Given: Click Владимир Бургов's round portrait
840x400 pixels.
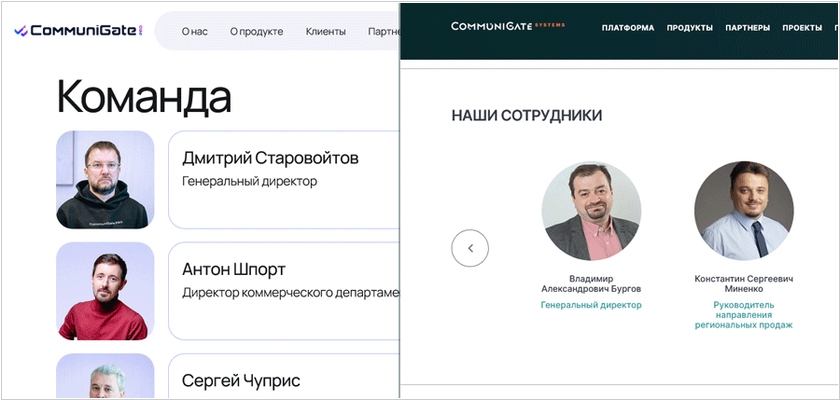Looking at the screenshot, I should [x=591, y=211].
